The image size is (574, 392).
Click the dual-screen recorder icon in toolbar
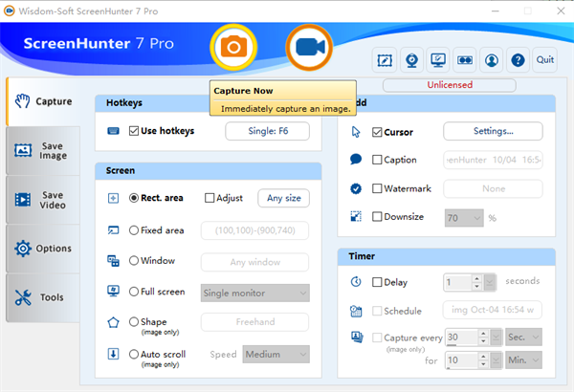465,59
